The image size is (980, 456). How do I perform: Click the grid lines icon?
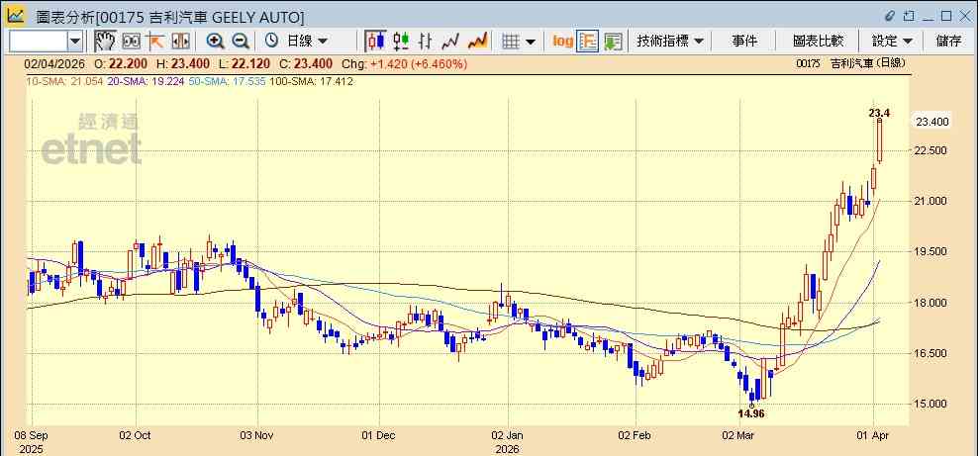coord(511,42)
